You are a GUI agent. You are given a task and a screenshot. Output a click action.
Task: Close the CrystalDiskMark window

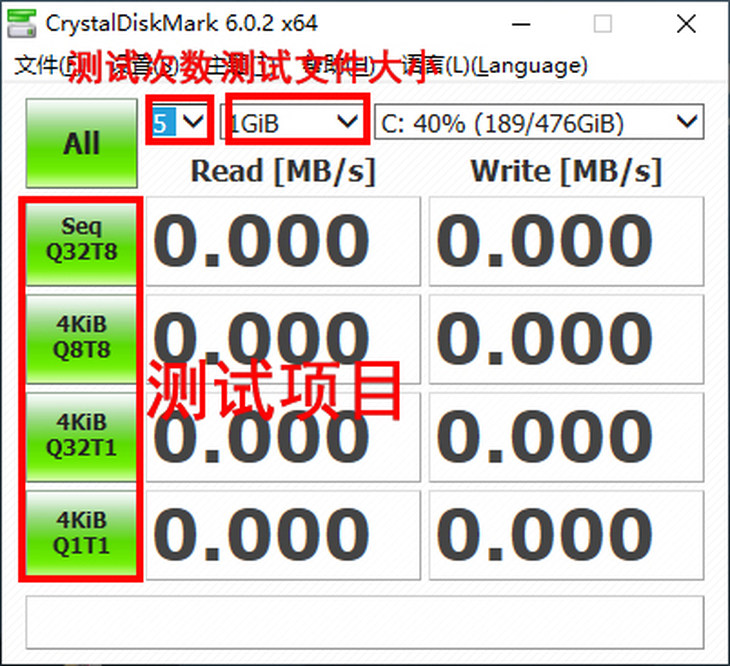tap(686, 24)
